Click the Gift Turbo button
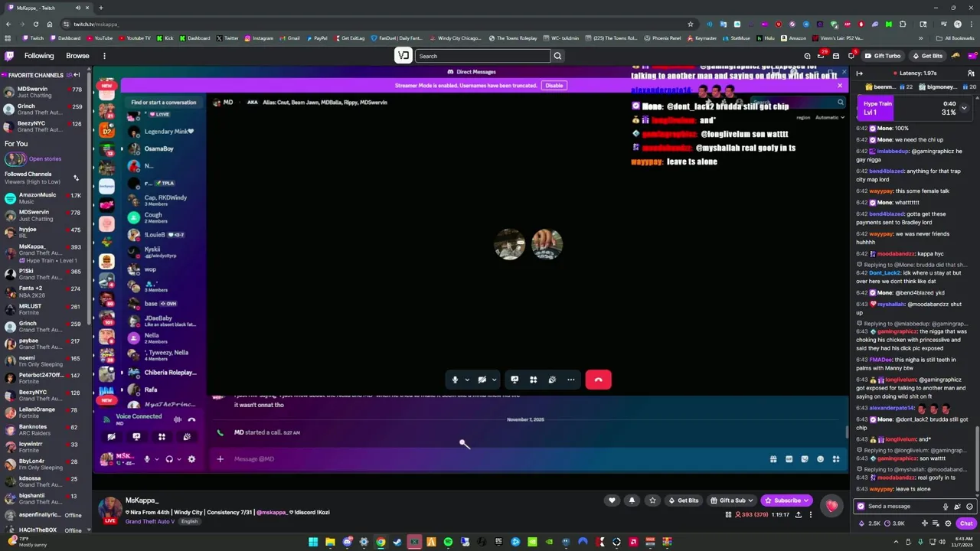The height and width of the screenshot is (551, 980). [x=883, y=56]
